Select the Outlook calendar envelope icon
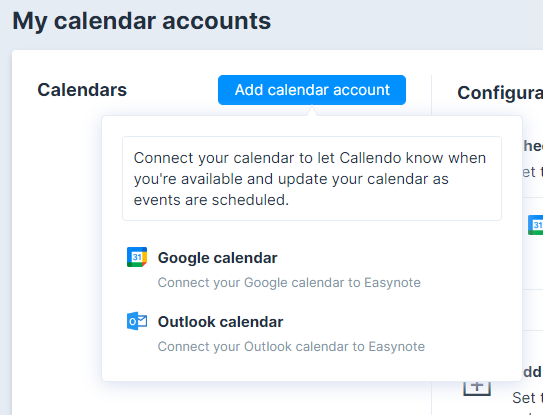This screenshot has height=415, width=543. point(137,321)
